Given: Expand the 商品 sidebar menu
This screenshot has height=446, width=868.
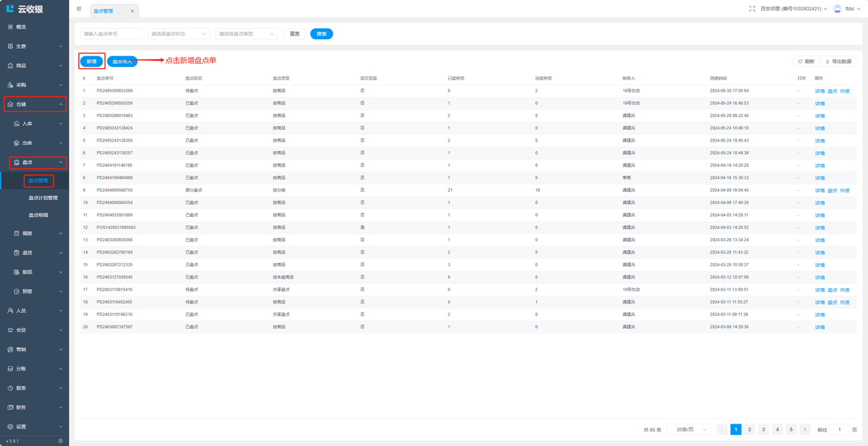Looking at the screenshot, I should coord(35,66).
